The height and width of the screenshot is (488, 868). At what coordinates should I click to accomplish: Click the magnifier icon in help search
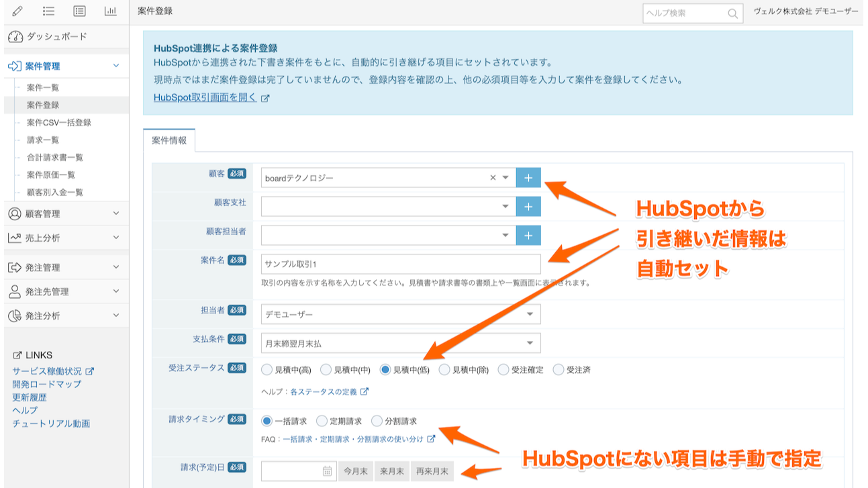(x=732, y=13)
